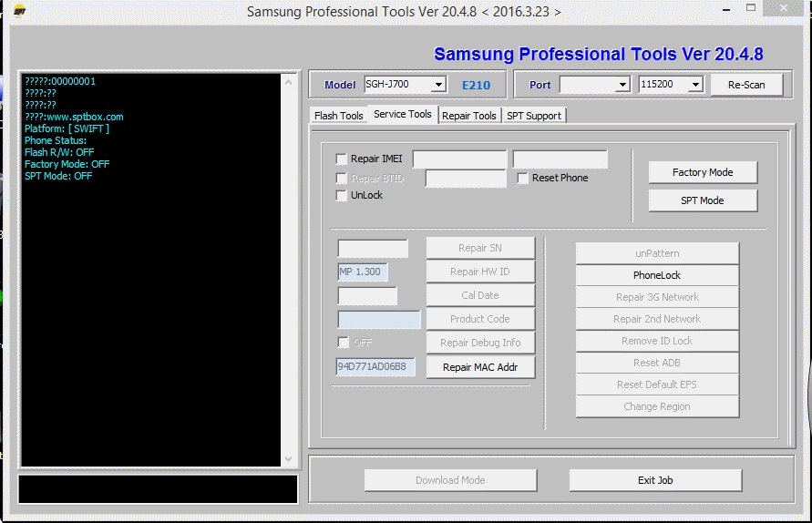
Task: Toggle the OFF checkbox
Action: pyautogui.click(x=344, y=343)
